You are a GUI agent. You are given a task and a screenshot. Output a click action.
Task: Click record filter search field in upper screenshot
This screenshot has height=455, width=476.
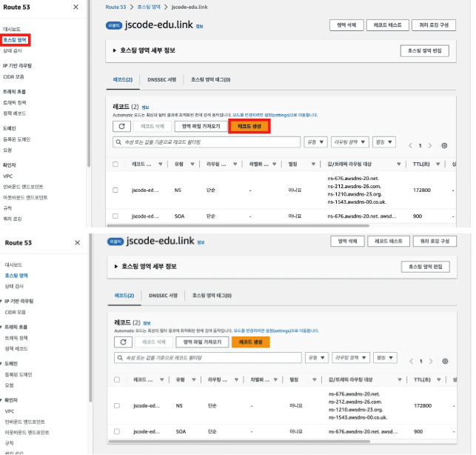tap(207, 142)
